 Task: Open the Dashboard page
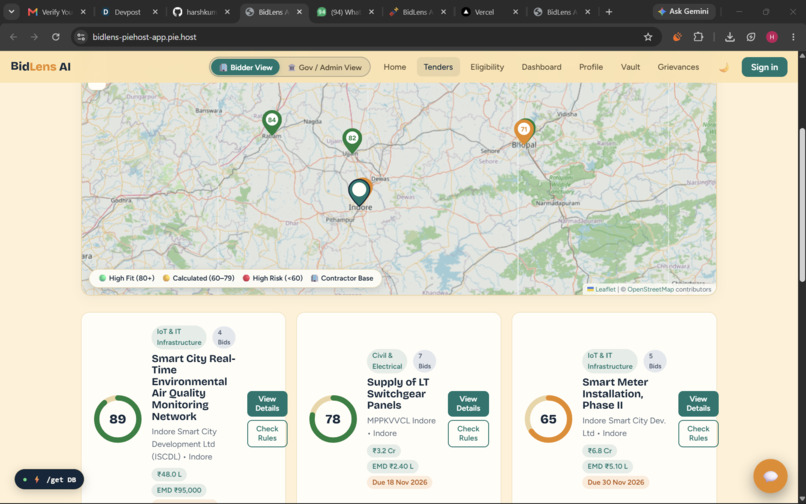tap(541, 67)
